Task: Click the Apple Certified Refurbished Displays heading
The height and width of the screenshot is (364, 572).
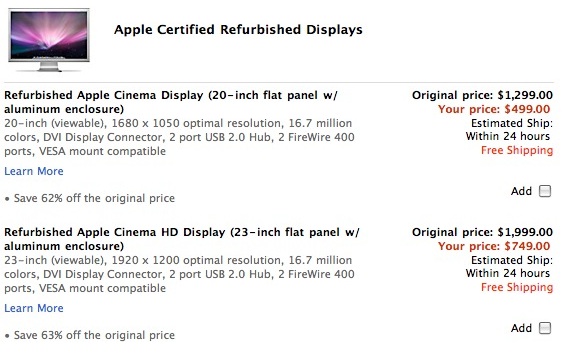Action: (x=238, y=30)
